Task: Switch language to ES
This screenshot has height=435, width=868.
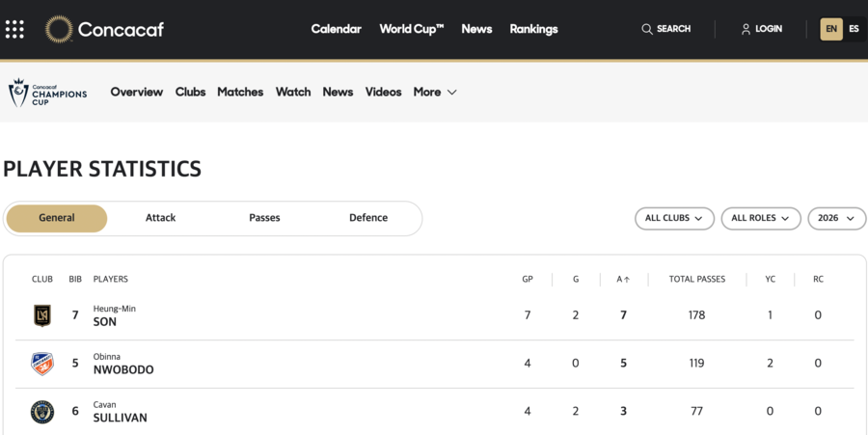Action: click(854, 29)
